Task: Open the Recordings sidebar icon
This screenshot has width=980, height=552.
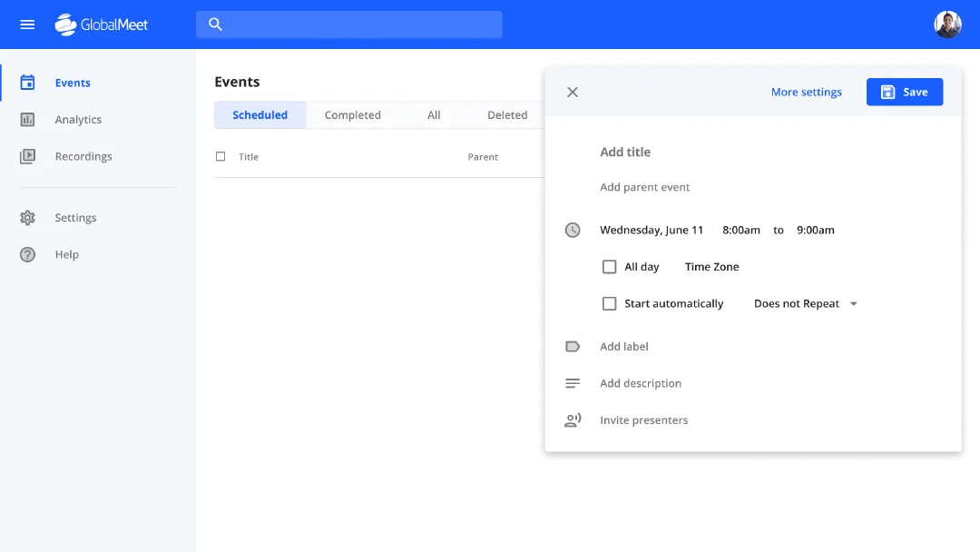Action: pyautogui.click(x=27, y=156)
